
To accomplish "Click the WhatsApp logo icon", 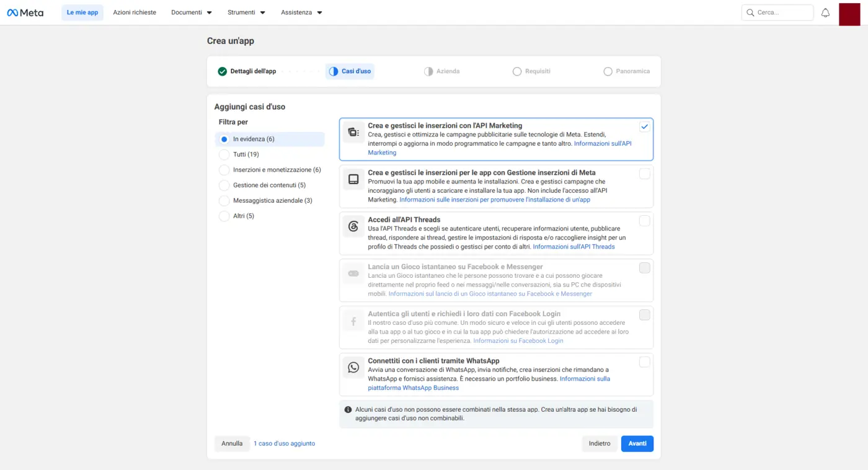I will [353, 368].
